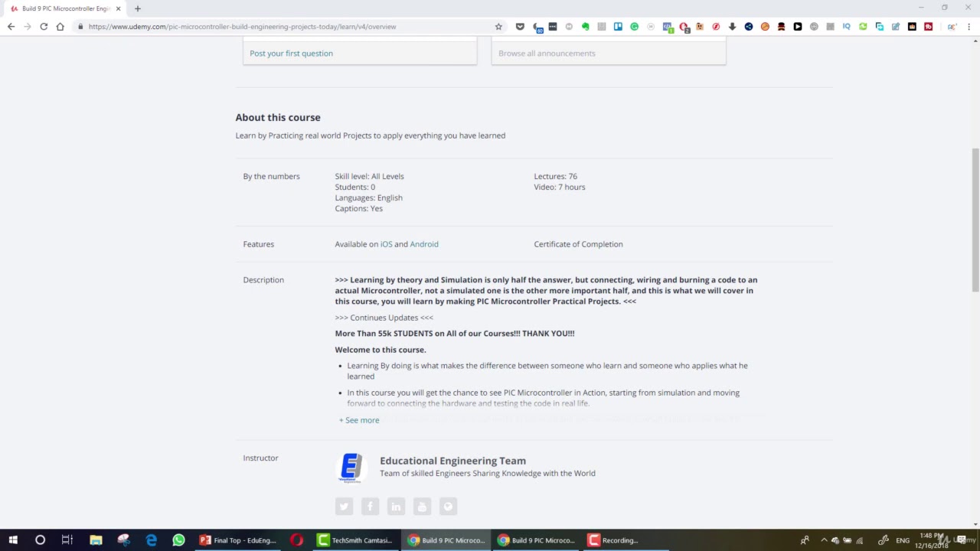The height and width of the screenshot is (551, 980).
Task: Select the Build 9 PIC Microcontroller browser tab
Action: [x=65, y=8]
